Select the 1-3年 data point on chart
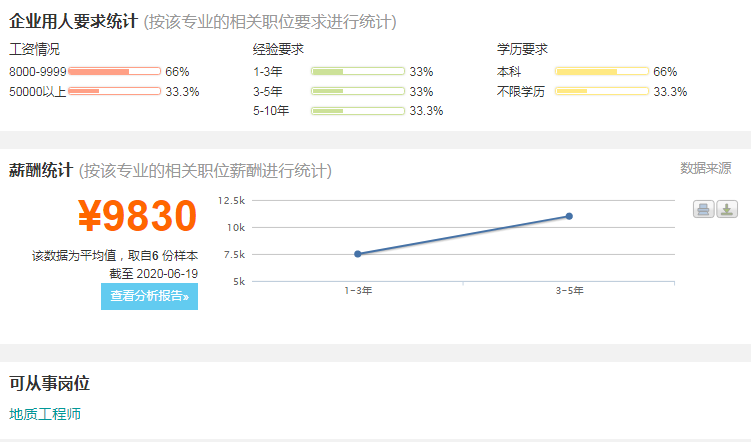This screenshot has width=751, height=442. tap(358, 254)
